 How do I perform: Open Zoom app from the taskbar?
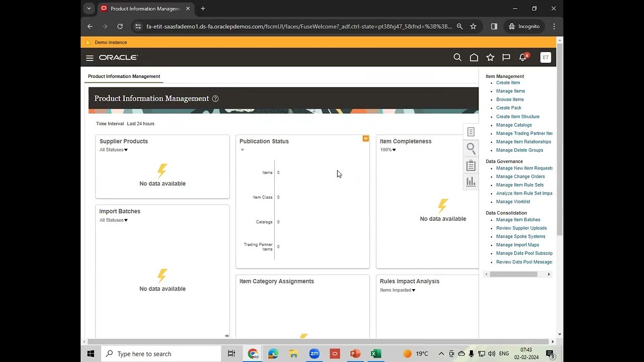click(x=314, y=354)
